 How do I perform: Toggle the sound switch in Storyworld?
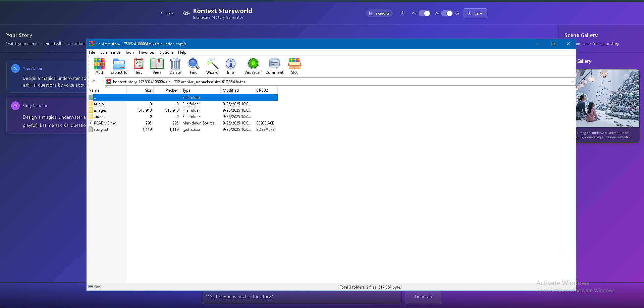click(x=424, y=13)
